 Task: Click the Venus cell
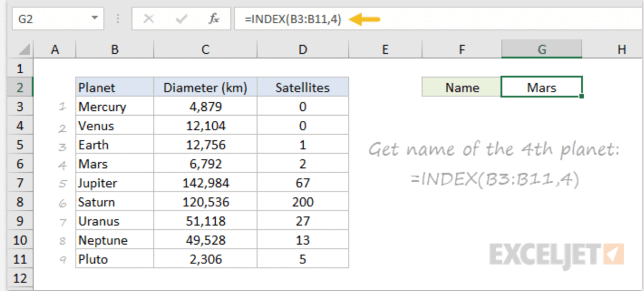tap(115, 126)
